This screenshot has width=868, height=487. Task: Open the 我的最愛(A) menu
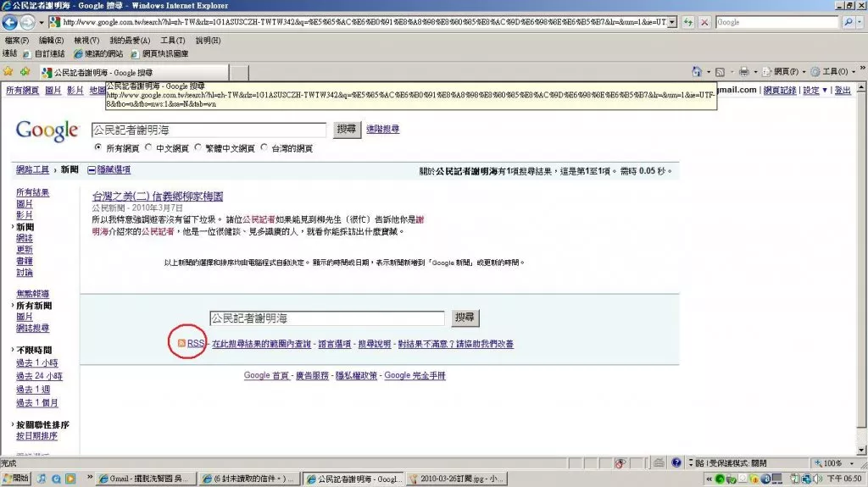[130, 41]
